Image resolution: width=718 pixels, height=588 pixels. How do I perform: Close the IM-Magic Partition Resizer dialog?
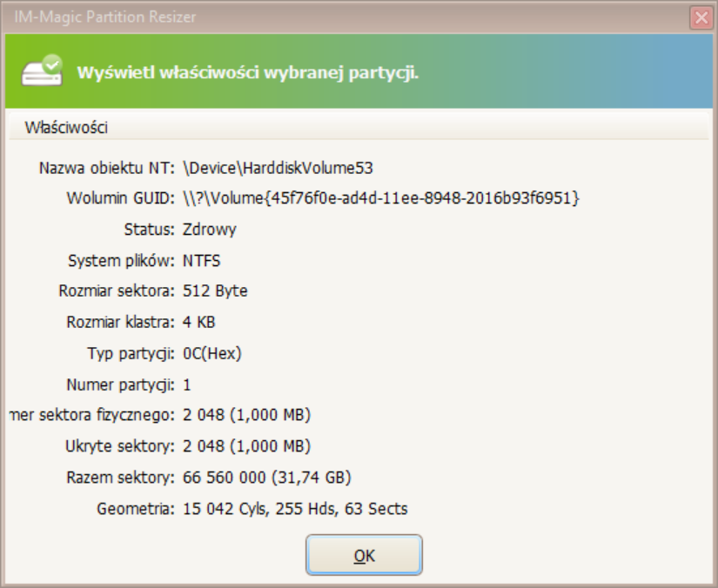pyautogui.click(x=701, y=18)
